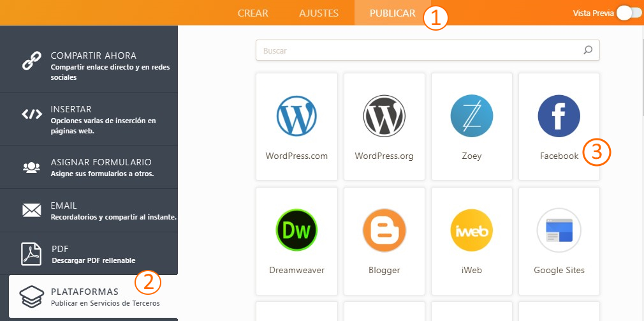Open the AJUSTES tab

(x=318, y=13)
